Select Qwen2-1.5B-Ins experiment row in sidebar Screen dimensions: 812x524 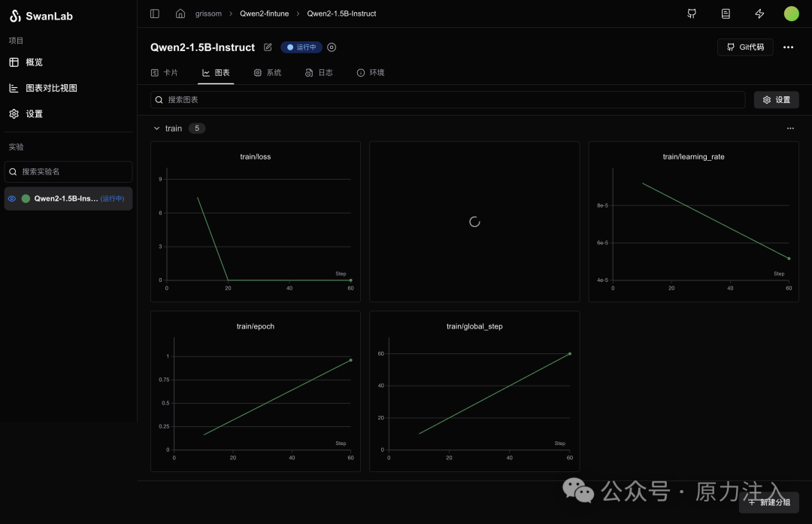click(68, 198)
